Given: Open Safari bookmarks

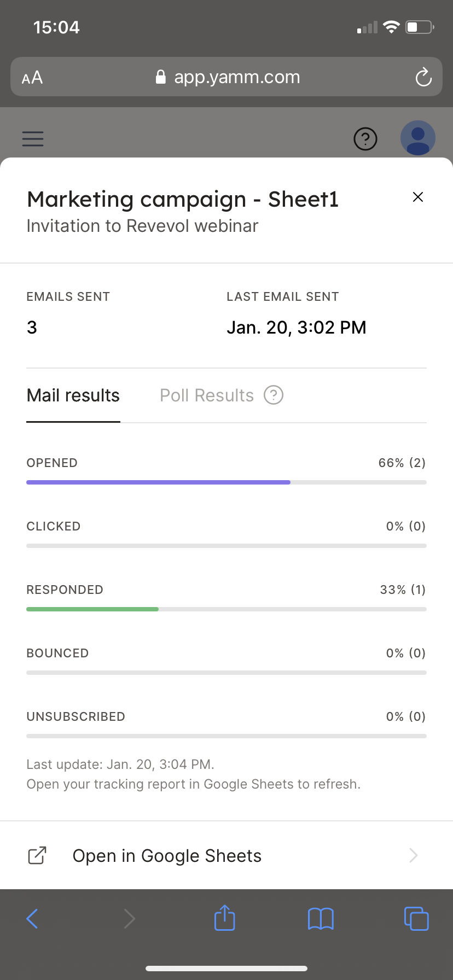Looking at the screenshot, I should pos(321,919).
